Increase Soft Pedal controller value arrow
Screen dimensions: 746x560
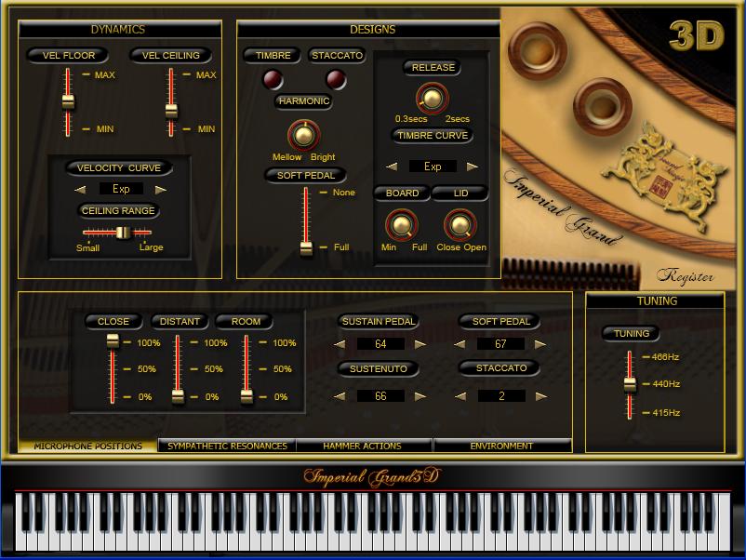540,344
